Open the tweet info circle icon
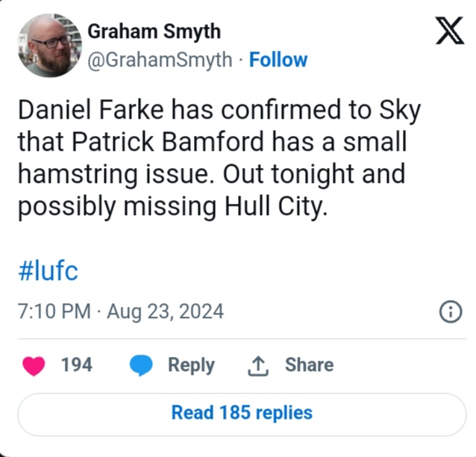 coord(451,311)
